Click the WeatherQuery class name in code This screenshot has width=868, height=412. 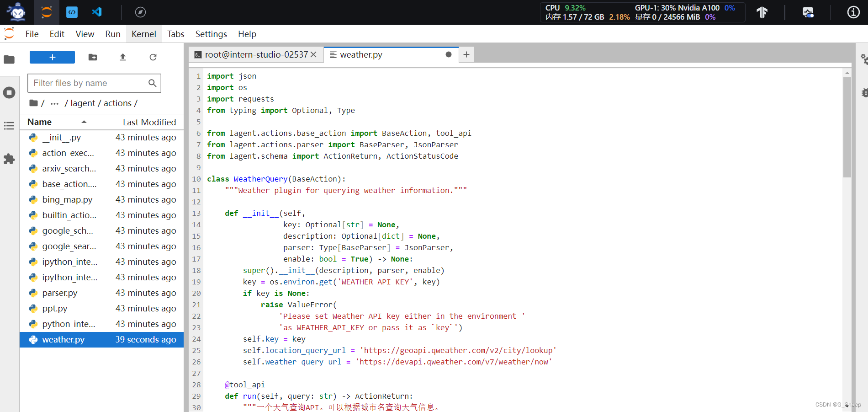(260, 179)
